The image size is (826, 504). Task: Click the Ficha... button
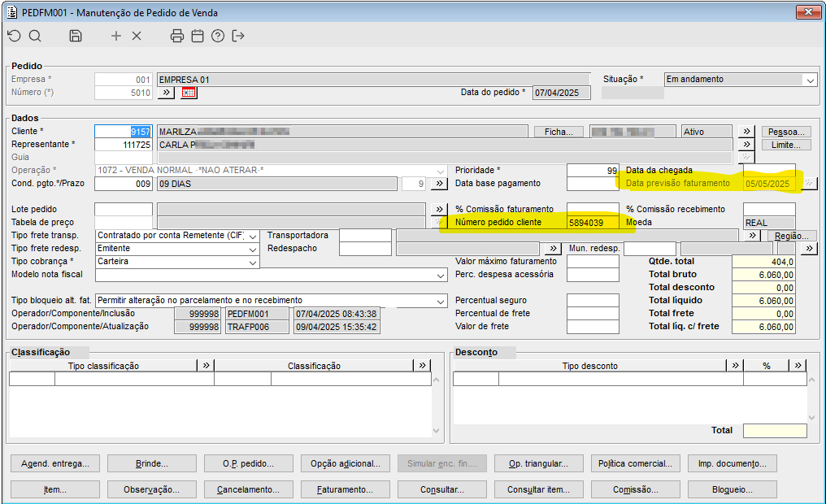pyautogui.click(x=559, y=132)
